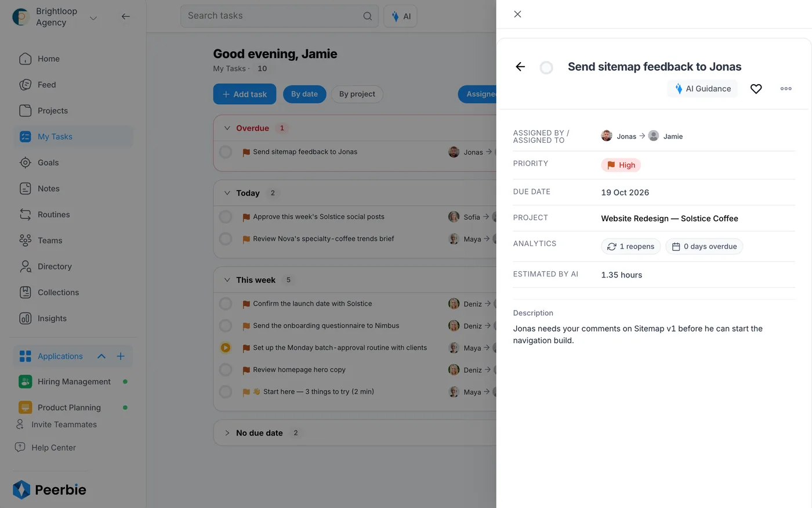The width and height of the screenshot is (812, 508).
Task: Open the Notes icon in the sidebar
Action: pyautogui.click(x=25, y=189)
